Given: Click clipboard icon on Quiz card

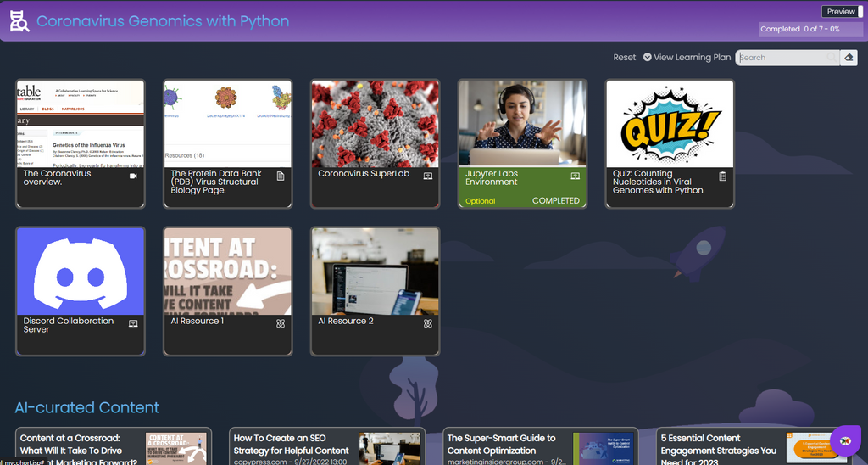Looking at the screenshot, I should [x=722, y=176].
